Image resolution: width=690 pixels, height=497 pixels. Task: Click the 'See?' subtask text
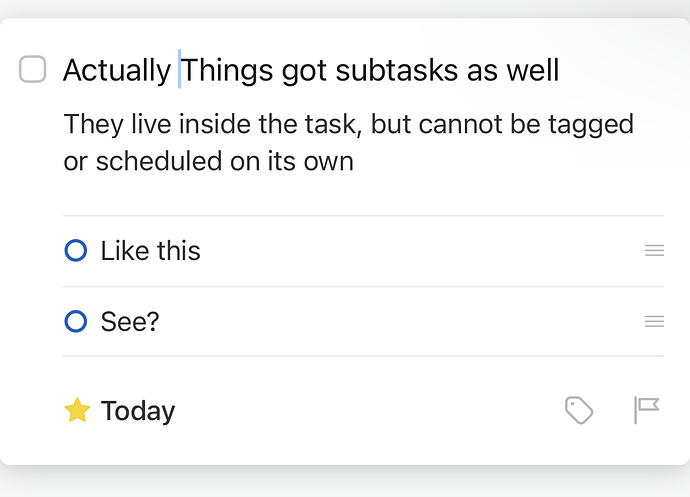tap(130, 322)
